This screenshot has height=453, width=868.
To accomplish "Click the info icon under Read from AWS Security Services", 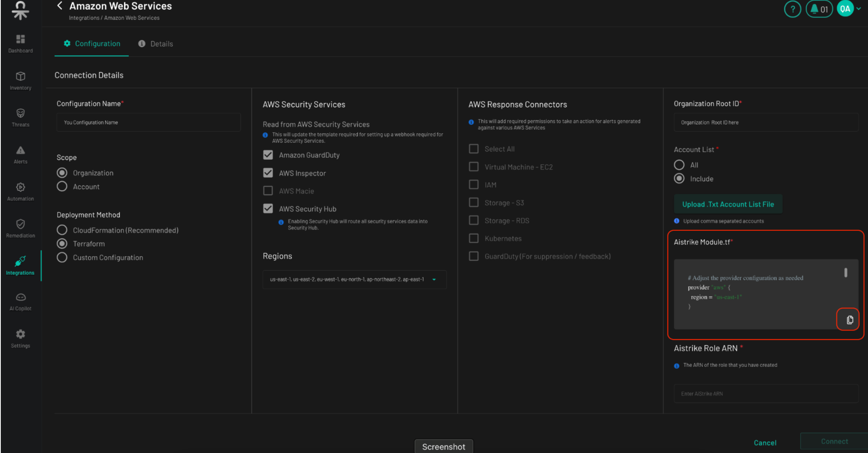I will coord(265,135).
